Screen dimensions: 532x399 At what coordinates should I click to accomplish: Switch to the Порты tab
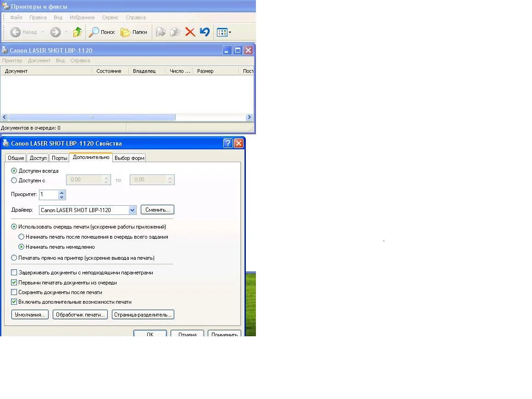(59, 158)
